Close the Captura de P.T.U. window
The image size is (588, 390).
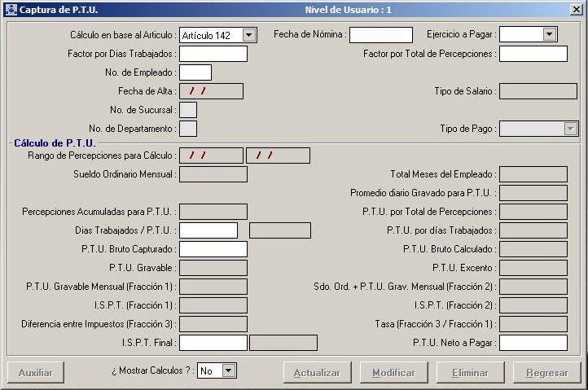[x=576, y=9]
